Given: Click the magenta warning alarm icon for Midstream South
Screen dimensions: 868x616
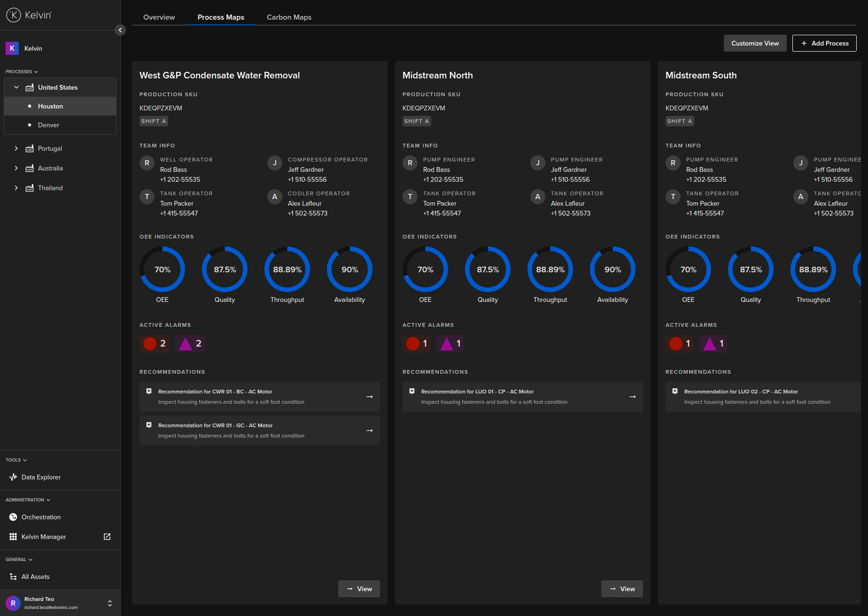Looking at the screenshot, I should (713, 343).
